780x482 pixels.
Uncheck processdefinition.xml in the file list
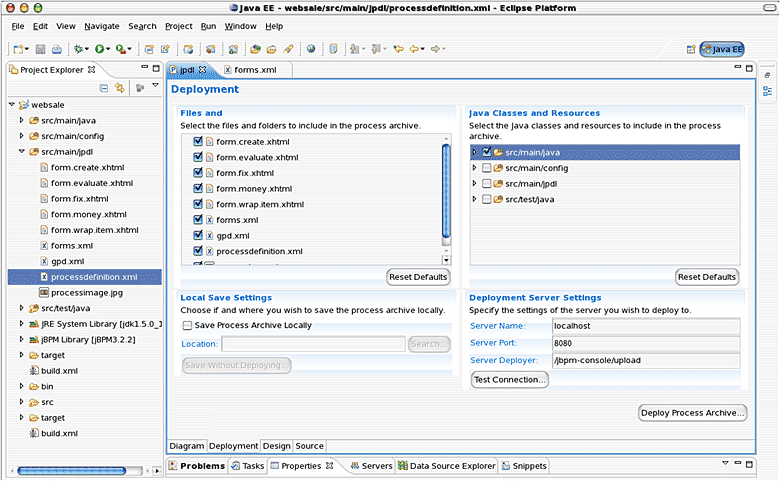198,251
